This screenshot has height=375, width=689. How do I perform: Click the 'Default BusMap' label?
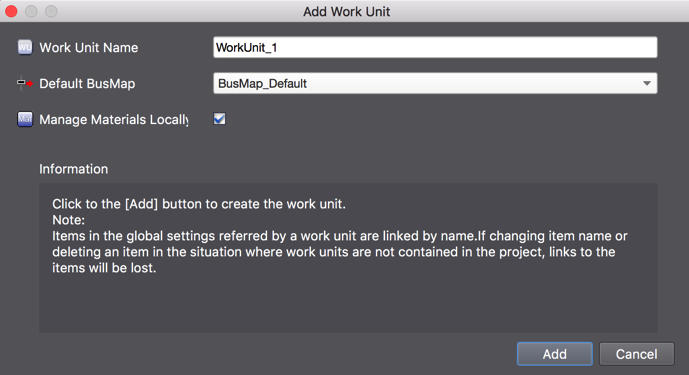[x=87, y=84]
